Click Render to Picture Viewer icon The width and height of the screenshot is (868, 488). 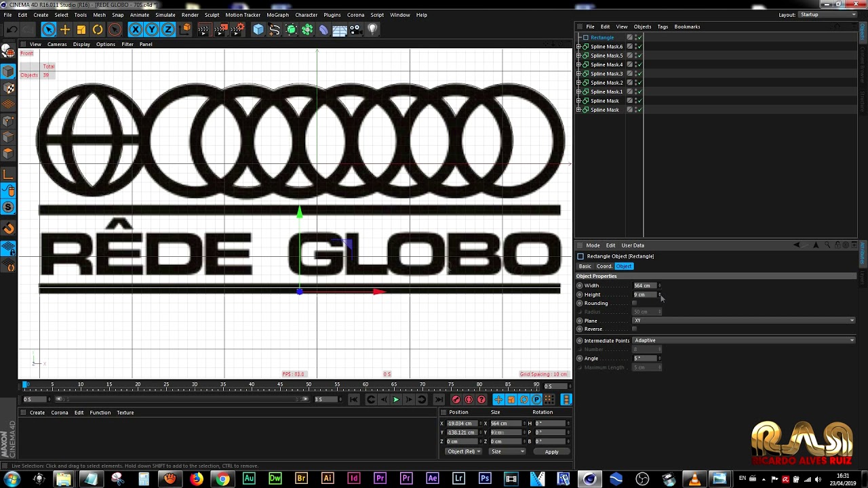tap(221, 29)
